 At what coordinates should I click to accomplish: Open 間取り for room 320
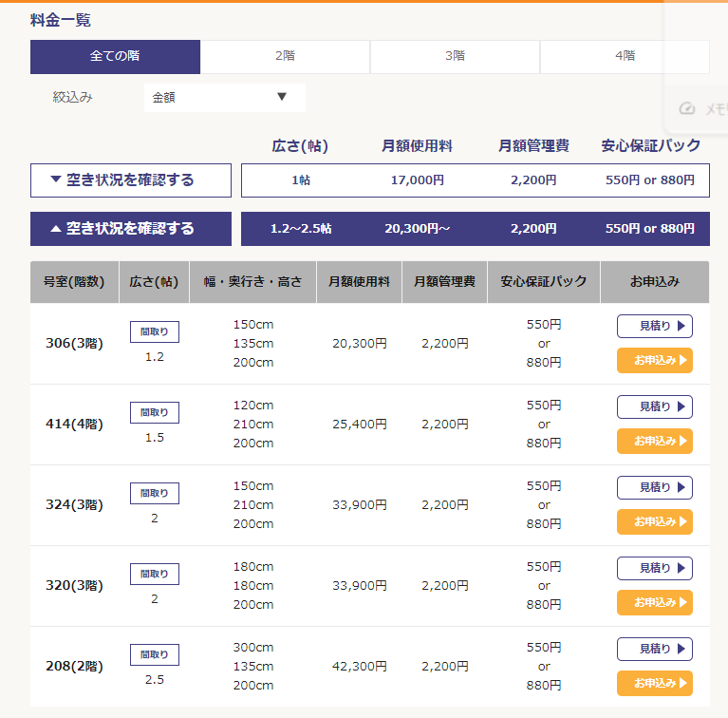(155, 574)
